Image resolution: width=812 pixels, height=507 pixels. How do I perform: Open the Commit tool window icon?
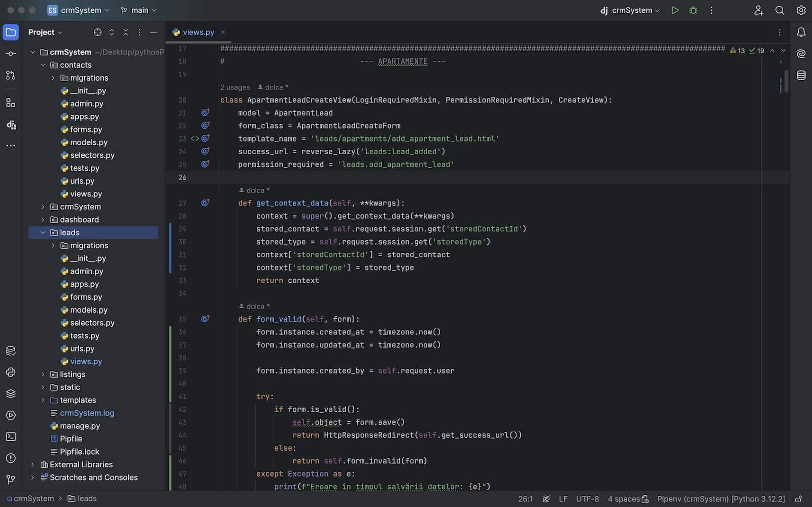(11, 54)
